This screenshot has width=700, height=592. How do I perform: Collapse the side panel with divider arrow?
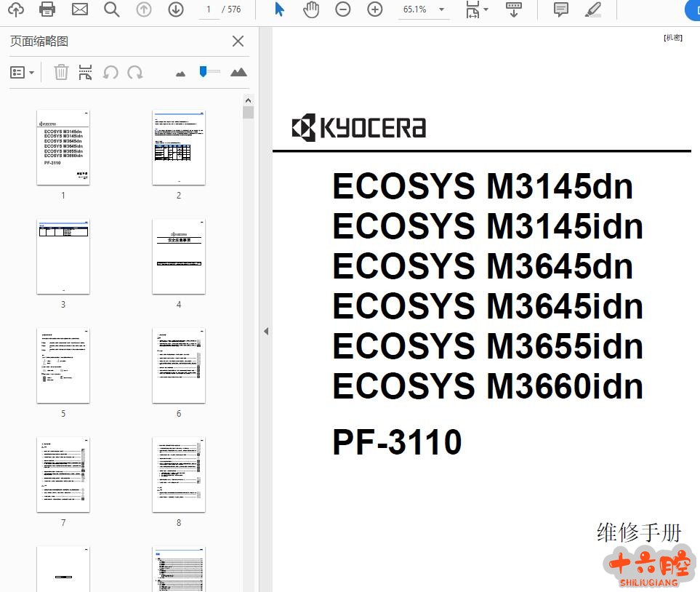pos(266,331)
